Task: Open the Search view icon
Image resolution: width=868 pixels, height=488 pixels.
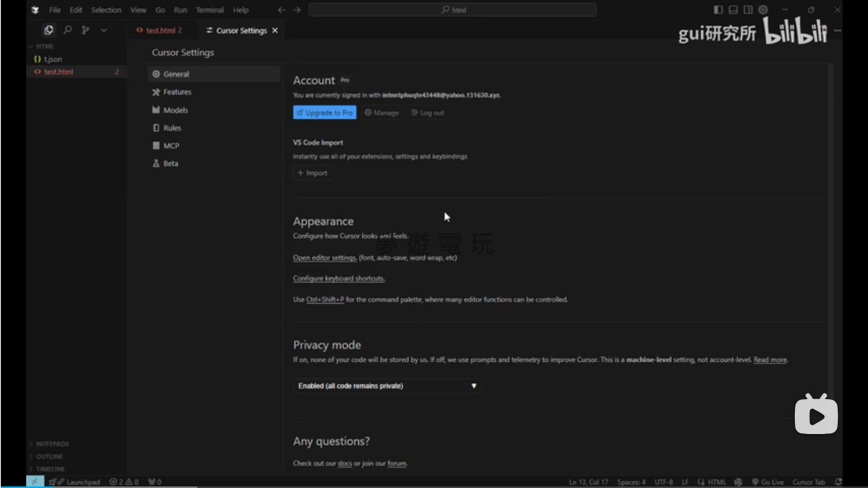Action: pyautogui.click(x=68, y=30)
